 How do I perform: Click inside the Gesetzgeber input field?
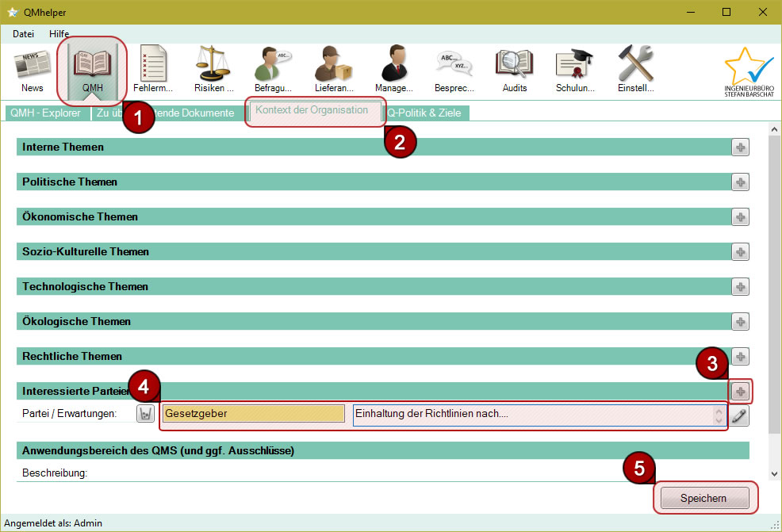252,415
